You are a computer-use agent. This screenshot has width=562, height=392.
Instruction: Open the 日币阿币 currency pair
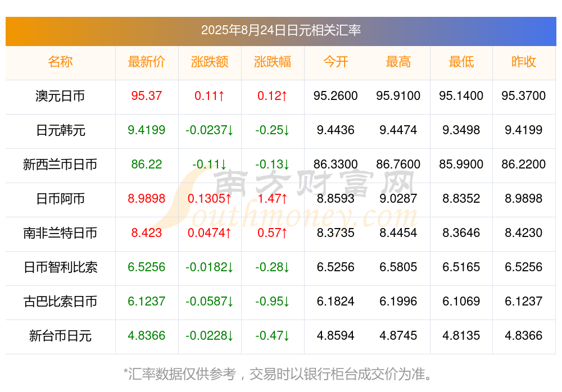(60, 198)
